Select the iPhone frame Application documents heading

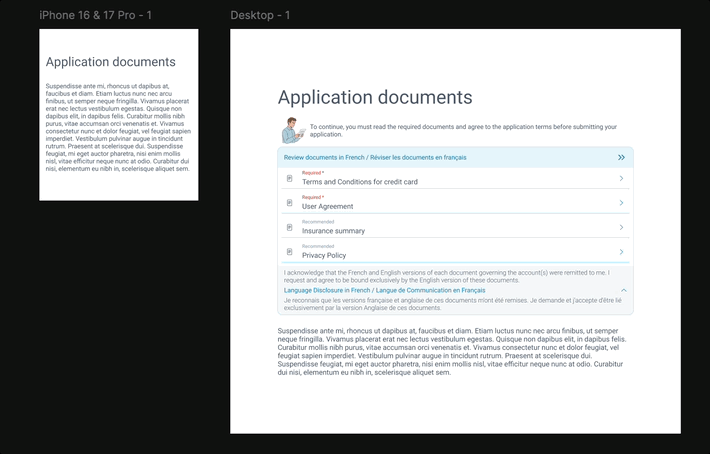pos(110,62)
